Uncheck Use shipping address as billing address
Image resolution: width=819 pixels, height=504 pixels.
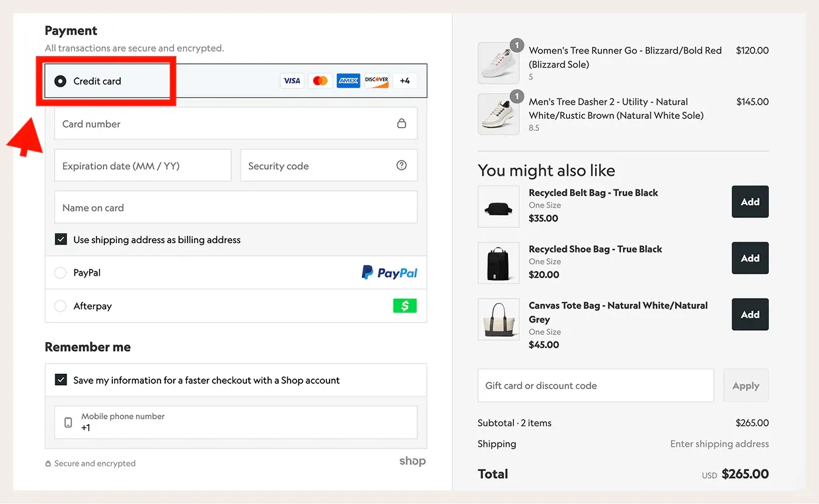point(61,240)
